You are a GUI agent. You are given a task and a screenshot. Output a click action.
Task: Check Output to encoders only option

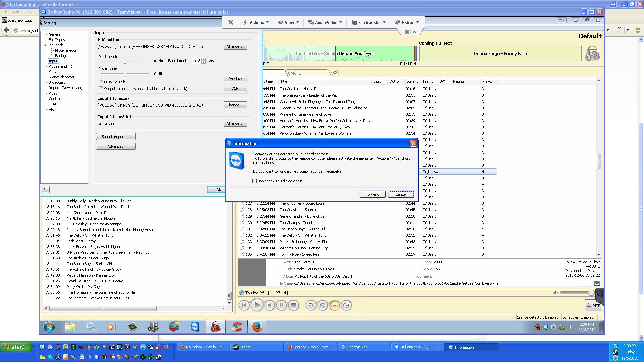pyautogui.click(x=101, y=89)
